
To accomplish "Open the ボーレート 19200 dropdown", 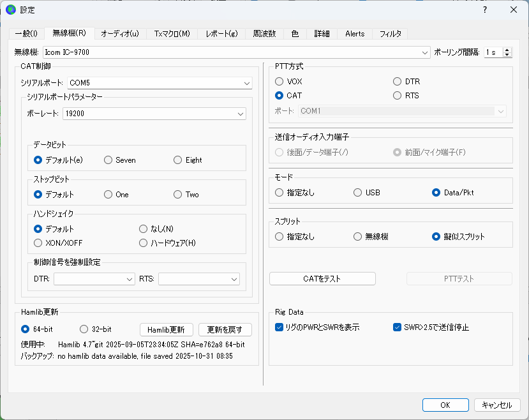I will 154,114.
